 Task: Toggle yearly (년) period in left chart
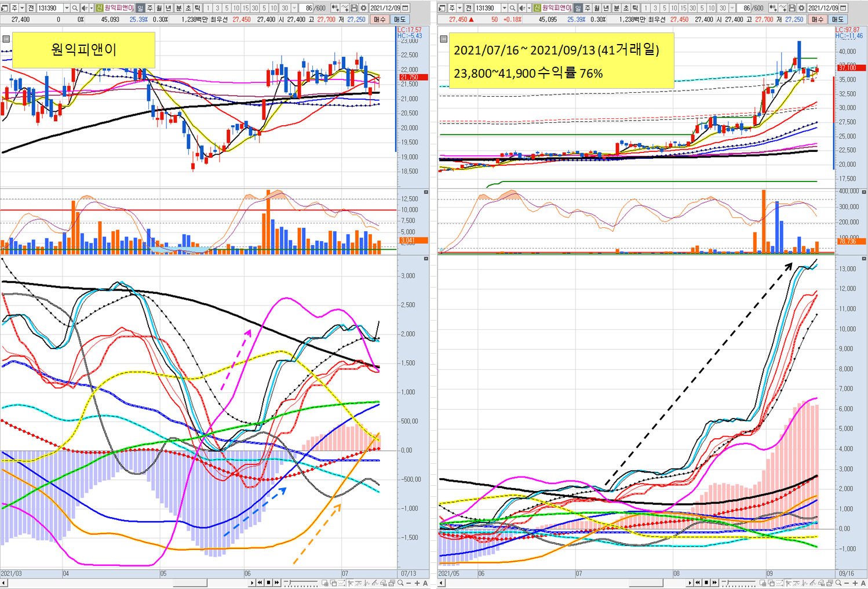click(168, 8)
